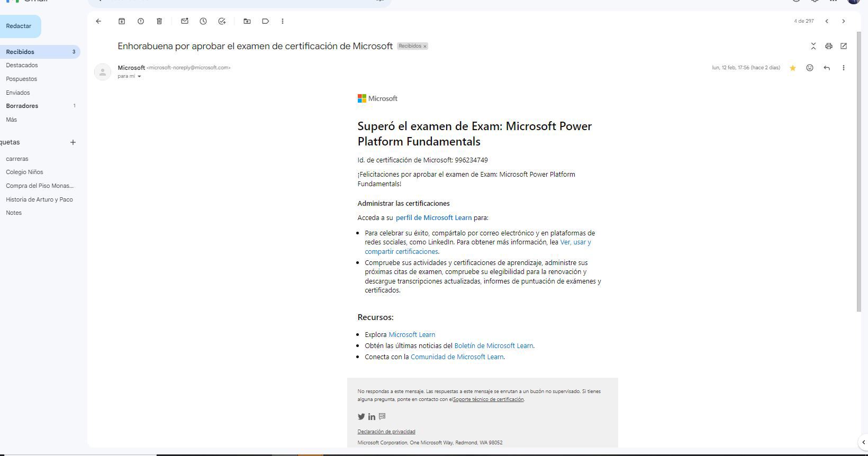
Task: Open Twitter icon in email footer
Action: [361, 417]
